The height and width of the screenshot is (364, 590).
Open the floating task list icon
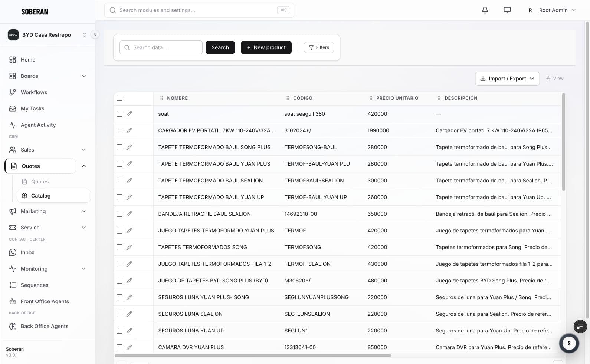pos(580,327)
